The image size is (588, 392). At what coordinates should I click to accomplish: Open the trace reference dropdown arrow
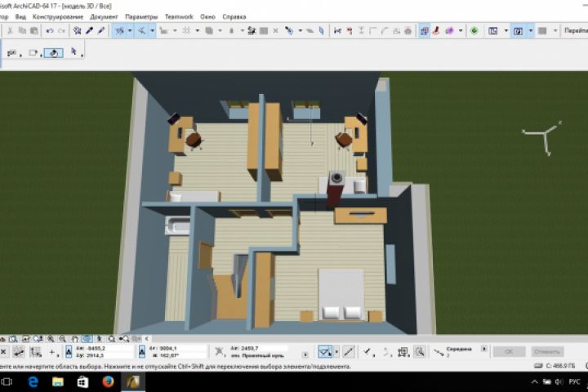tap(220, 31)
